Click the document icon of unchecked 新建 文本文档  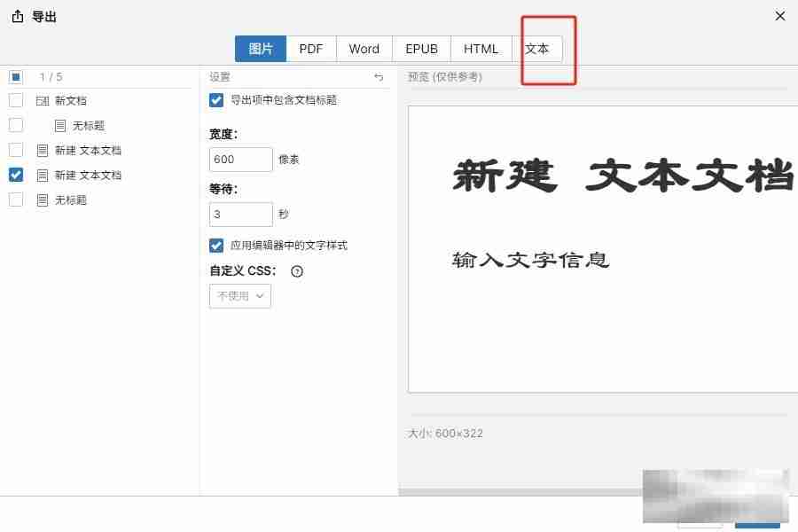(x=43, y=150)
